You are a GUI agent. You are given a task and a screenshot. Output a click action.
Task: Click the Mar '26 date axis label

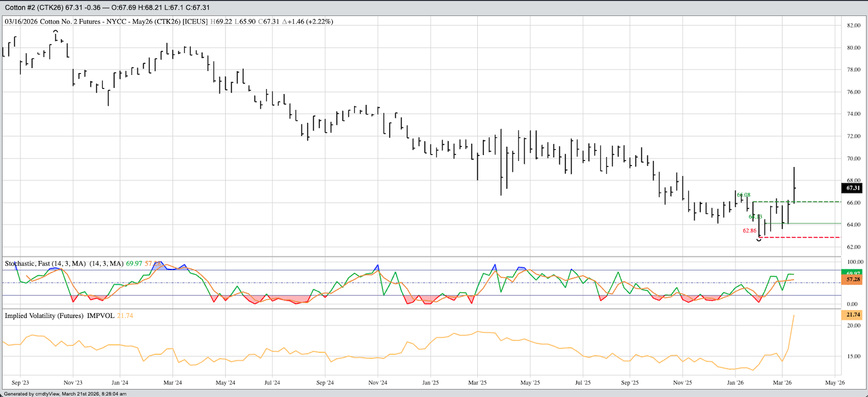click(x=782, y=382)
